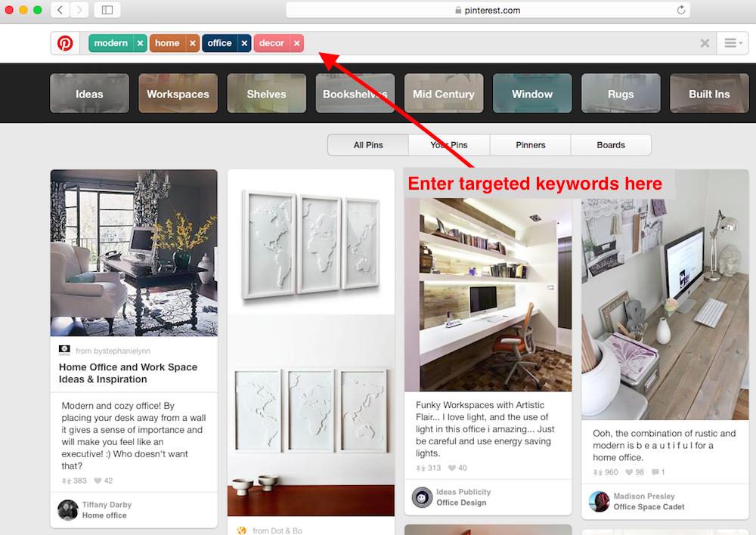Remove the 'office' keyword tag
This screenshot has width=756, height=535.
pyautogui.click(x=244, y=43)
